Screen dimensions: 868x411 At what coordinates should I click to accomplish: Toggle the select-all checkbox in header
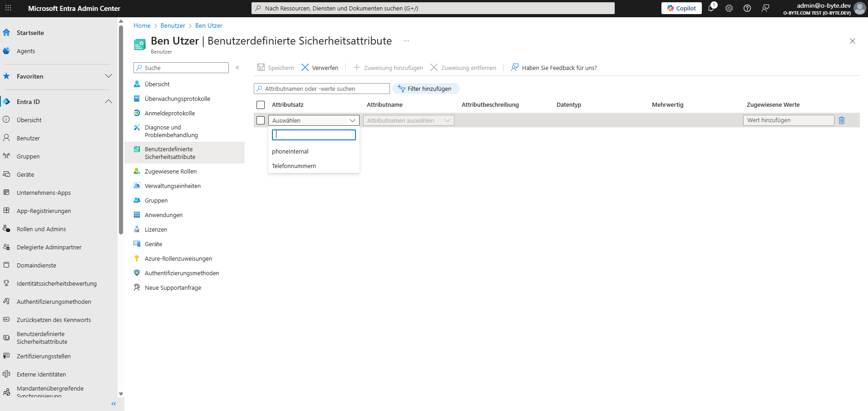pos(261,105)
